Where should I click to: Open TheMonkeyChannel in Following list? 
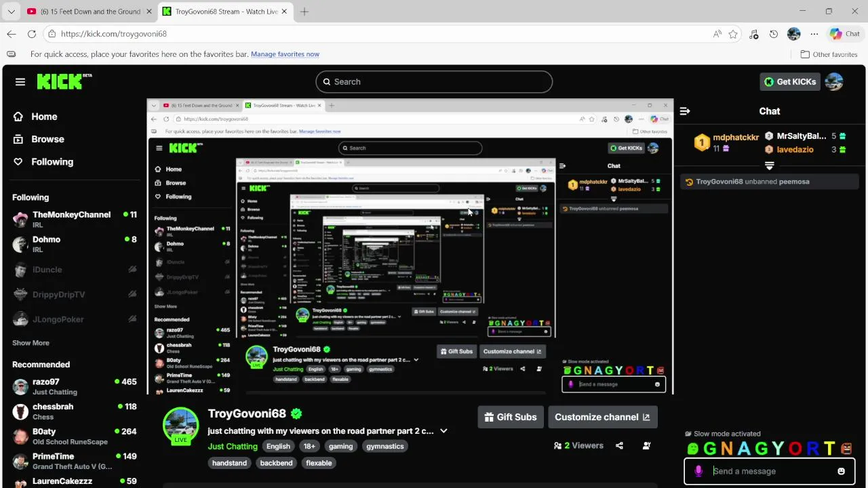[75, 219]
